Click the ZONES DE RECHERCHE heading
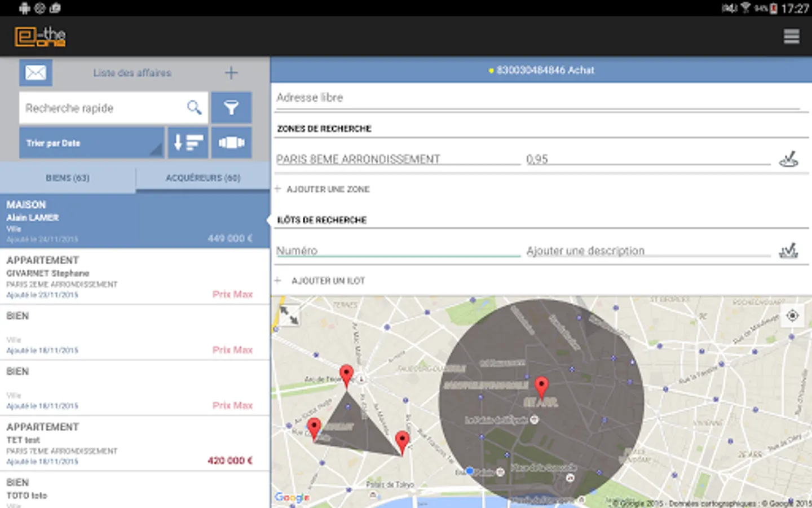Screen dimensions: 812x508 (x=324, y=129)
